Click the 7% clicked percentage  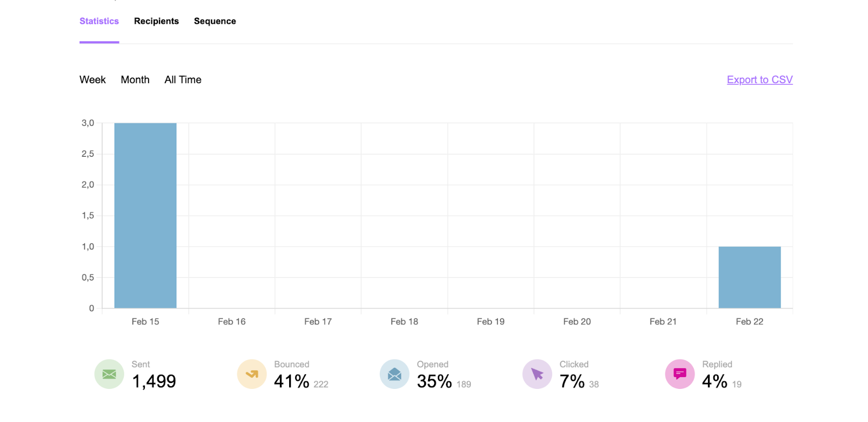(x=572, y=381)
